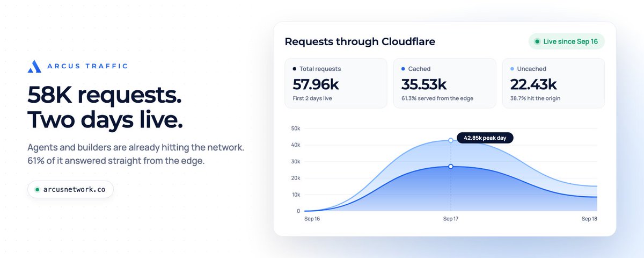Click the 30k y-axis label
Screen dimensions: 644x258
coord(296,161)
